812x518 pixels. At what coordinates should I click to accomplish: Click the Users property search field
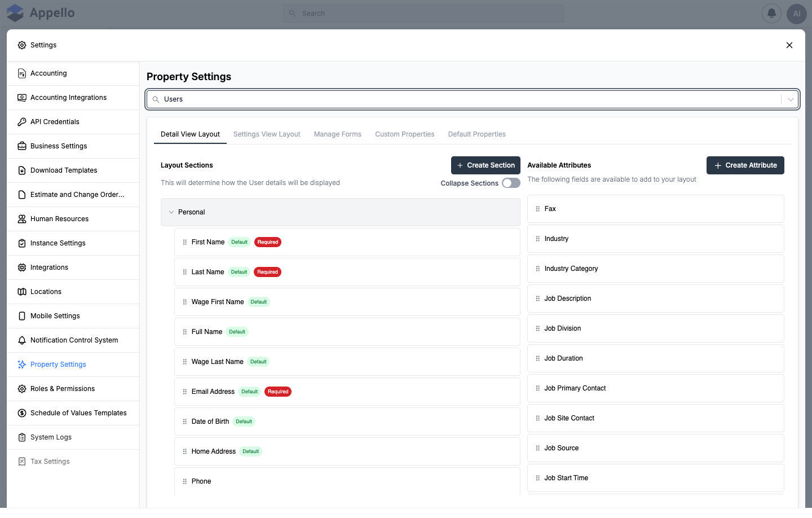[473, 99]
